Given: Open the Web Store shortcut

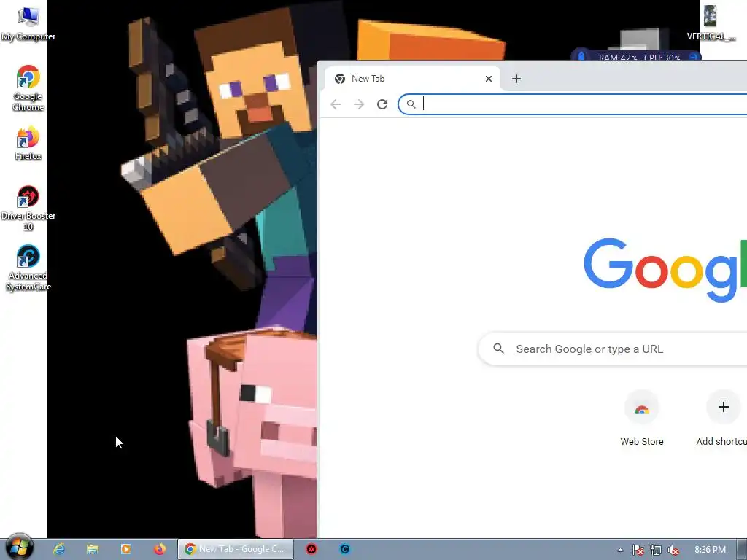Looking at the screenshot, I should point(642,419).
